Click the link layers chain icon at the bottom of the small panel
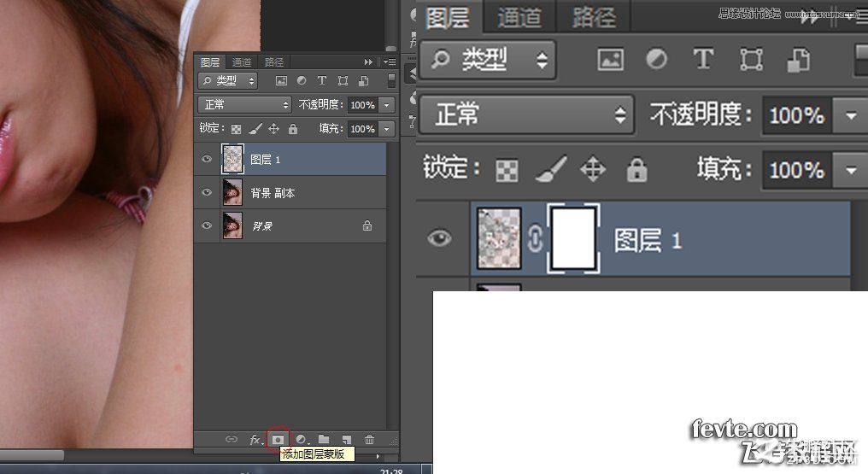 (231, 439)
